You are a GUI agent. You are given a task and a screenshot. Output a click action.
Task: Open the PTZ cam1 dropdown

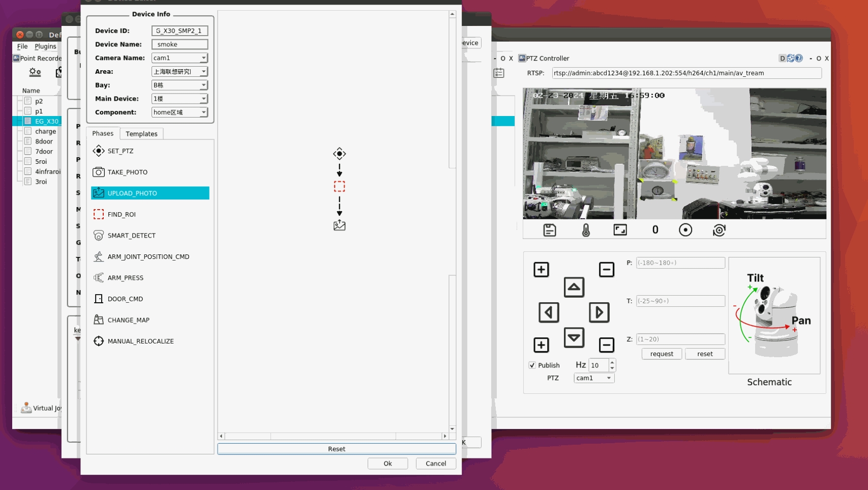(593, 378)
